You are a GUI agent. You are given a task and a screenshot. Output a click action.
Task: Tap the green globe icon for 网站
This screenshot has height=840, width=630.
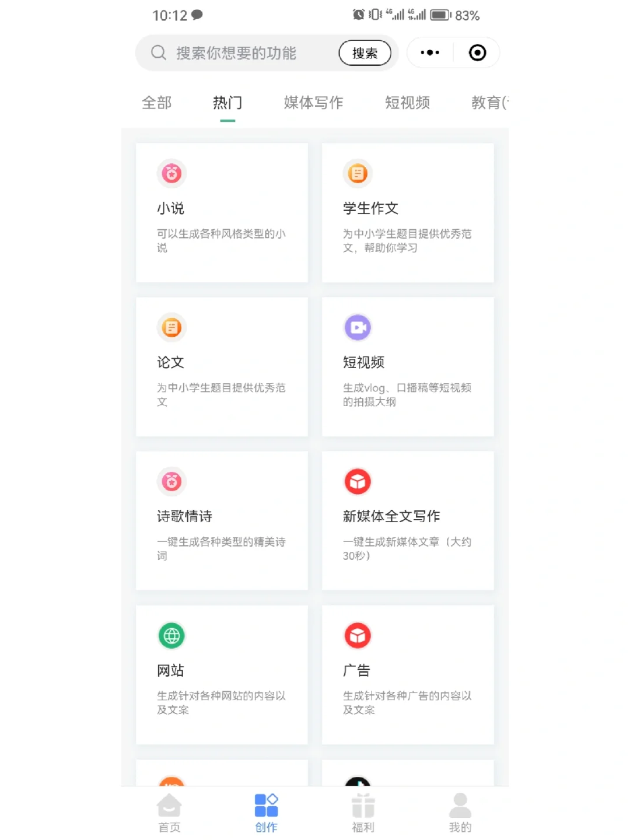tap(171, 636)
